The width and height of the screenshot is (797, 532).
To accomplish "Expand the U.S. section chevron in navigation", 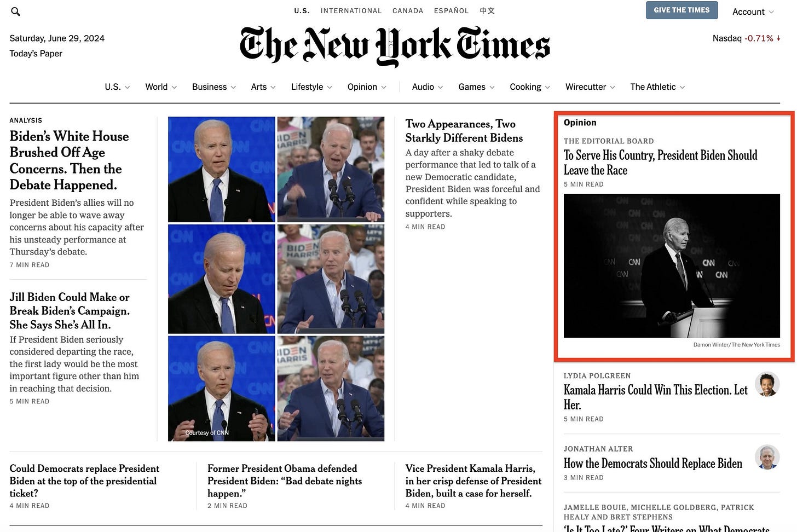I will (x=128, y=88).
